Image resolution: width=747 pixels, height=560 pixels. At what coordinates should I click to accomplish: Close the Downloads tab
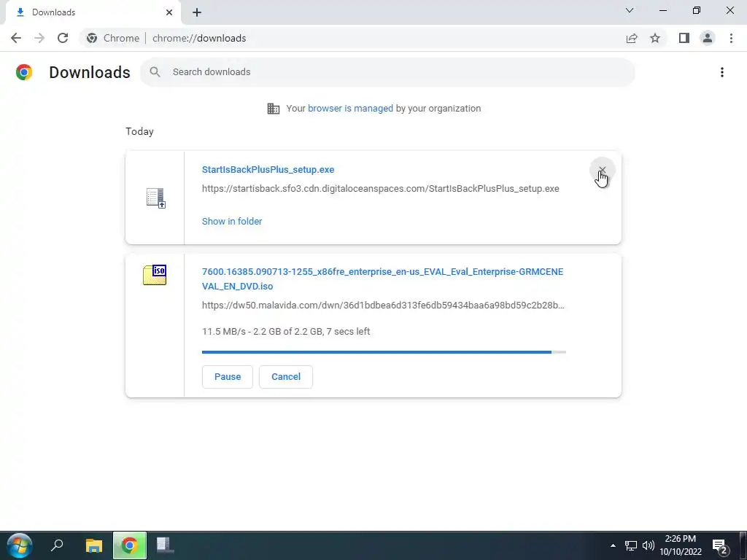coord(169,12)
